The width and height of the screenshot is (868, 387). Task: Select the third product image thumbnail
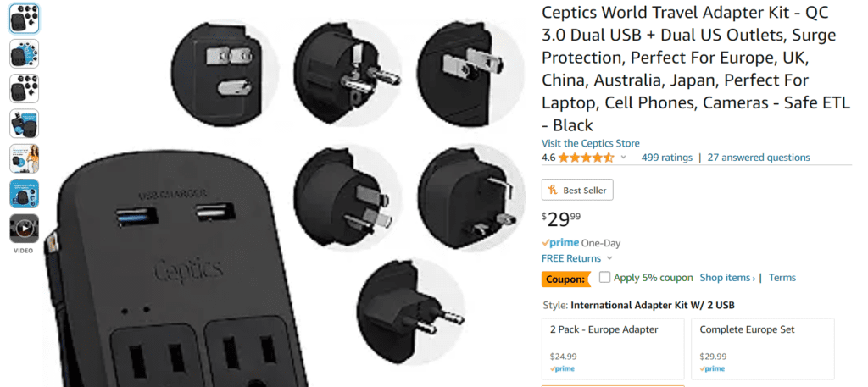[24, 88]
